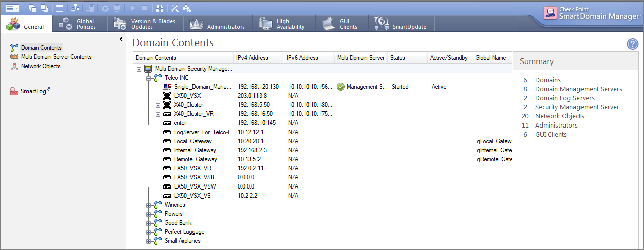Click the collapse-all toolbar icon
This screenshot has width=644, height=250.
tap(45, 8)
